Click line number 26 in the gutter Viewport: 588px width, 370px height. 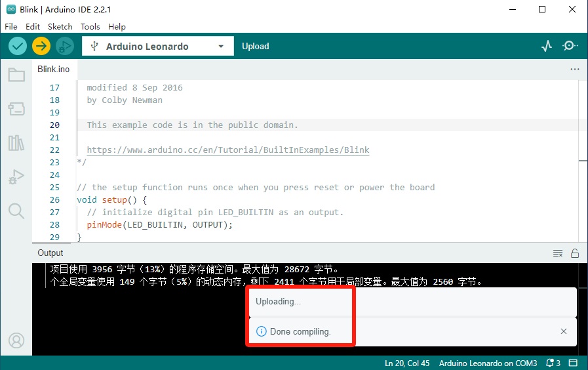(x=54, y=200)
